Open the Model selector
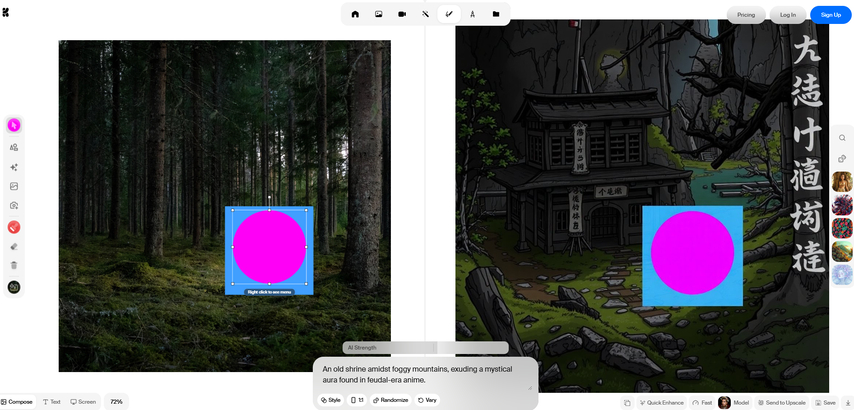 734,402
